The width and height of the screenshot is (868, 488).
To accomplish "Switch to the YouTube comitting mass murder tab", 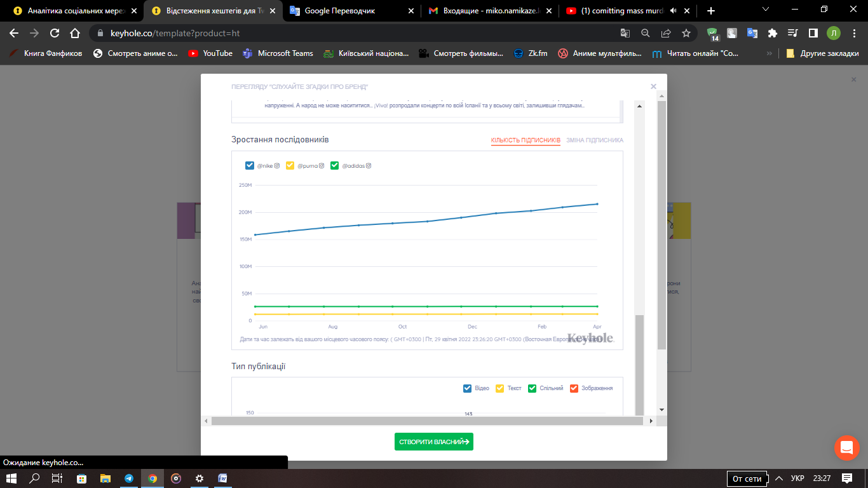I will click(628, 11).
